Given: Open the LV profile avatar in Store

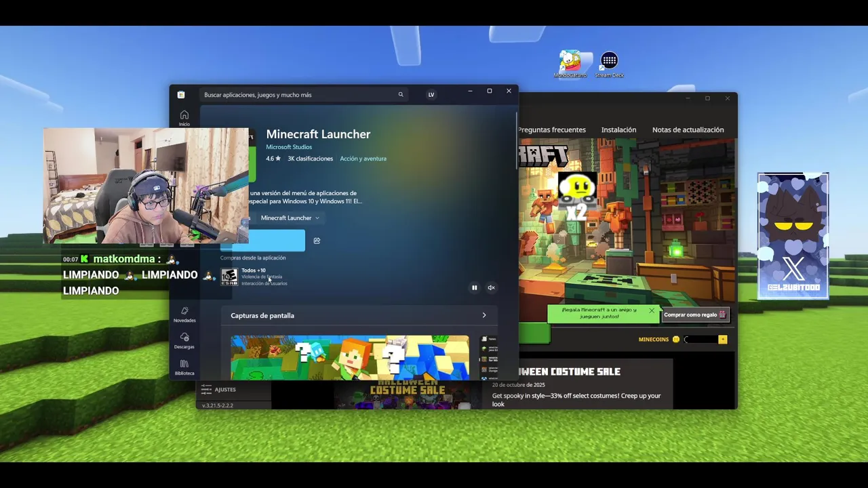Looking at the screenshot, I should coord(431,95).
